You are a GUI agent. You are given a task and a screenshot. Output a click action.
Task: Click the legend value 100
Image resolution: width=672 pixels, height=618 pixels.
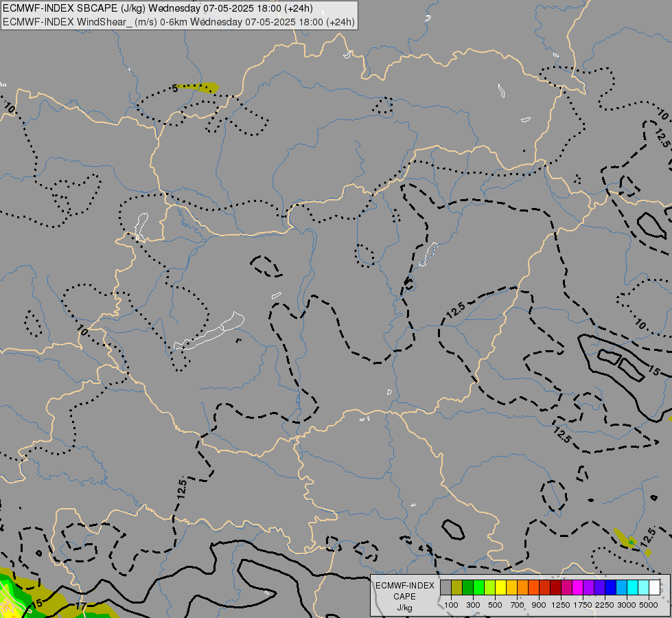click(x=451, y=605)
